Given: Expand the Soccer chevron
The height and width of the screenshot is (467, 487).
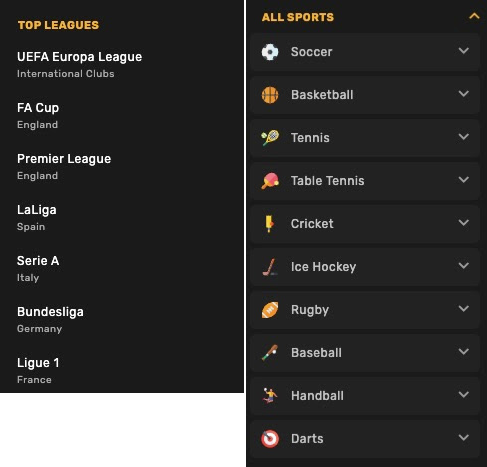Looking at the screenshot, I should [464, 51].
